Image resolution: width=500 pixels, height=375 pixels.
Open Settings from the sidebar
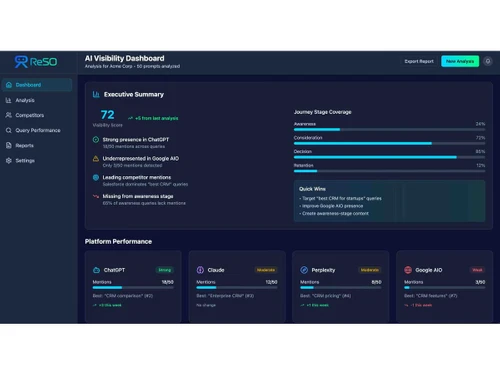click(x=37, y=161)
